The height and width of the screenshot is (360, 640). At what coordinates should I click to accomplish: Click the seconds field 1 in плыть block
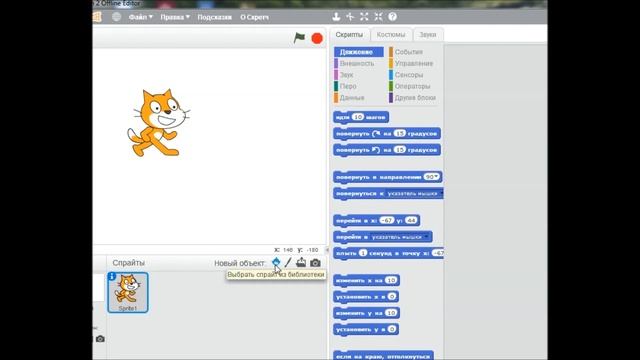pyautogui.click(x=363, y=253)
